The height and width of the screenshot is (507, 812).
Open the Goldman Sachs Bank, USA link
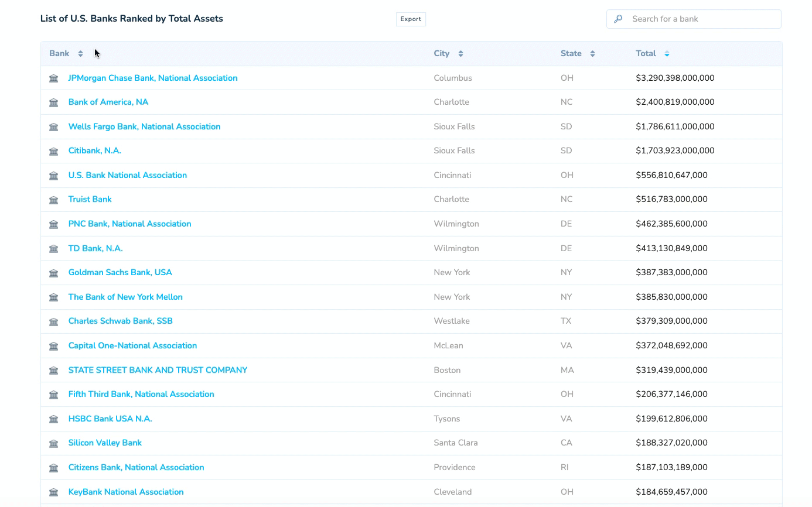[x=120, y=272]
